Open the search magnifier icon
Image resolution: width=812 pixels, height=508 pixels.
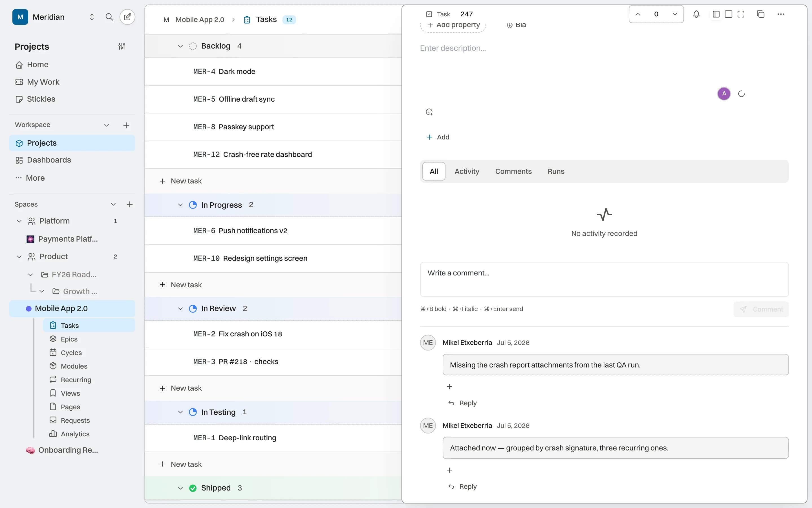coord(109,17)
